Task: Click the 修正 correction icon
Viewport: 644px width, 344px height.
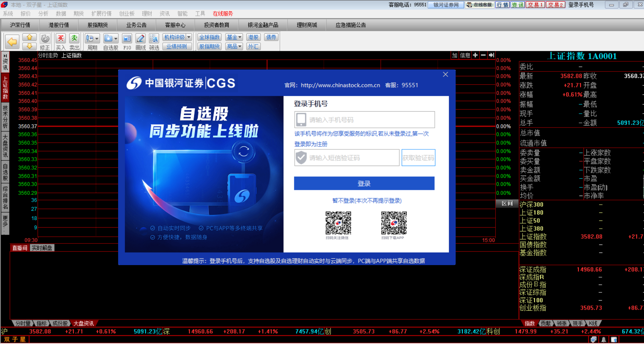Action: pos(45,42)
